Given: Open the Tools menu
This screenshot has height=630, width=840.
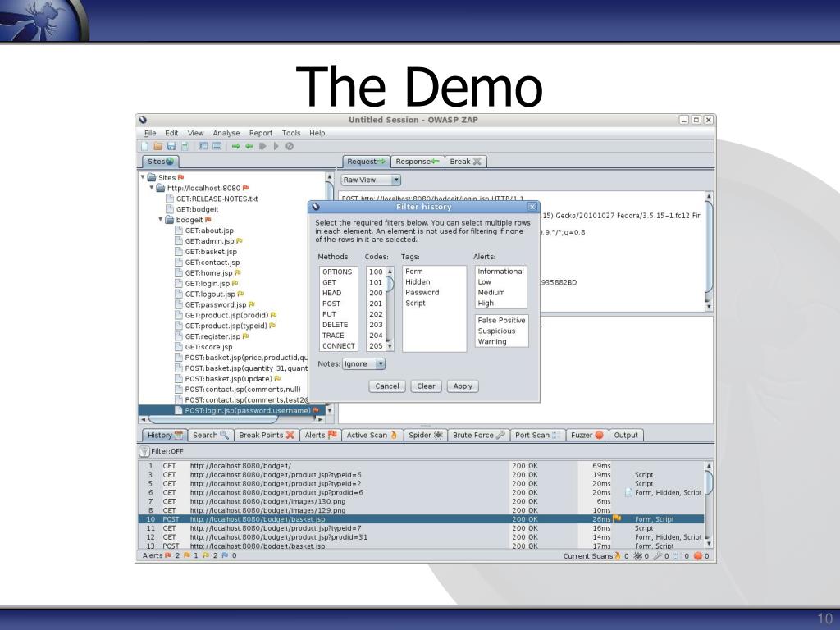Looking at the screenshot, I should click(291, 133).
